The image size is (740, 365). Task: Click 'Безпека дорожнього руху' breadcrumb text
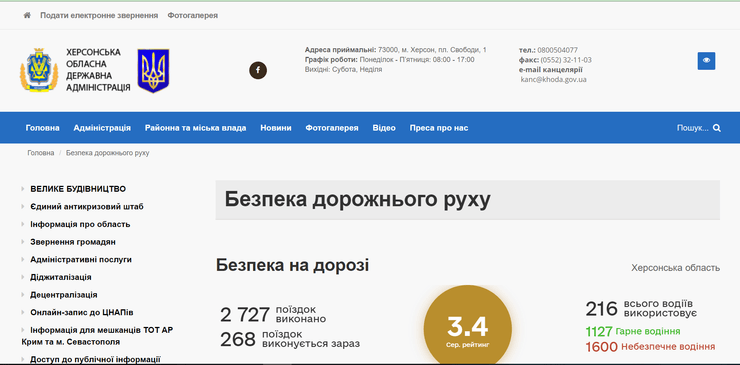click(108, 153)
